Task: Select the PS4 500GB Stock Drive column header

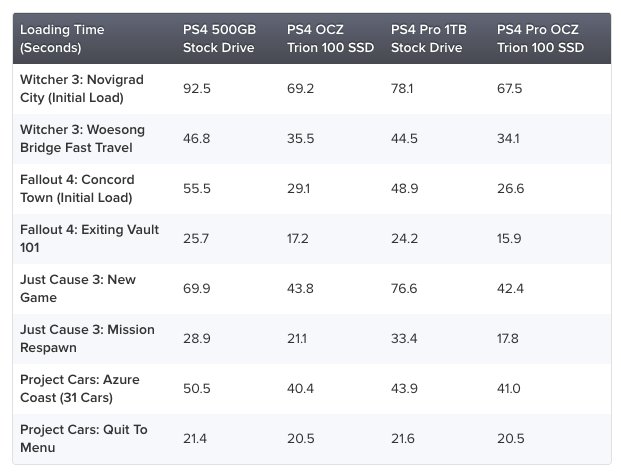Action: pos(219,38)
